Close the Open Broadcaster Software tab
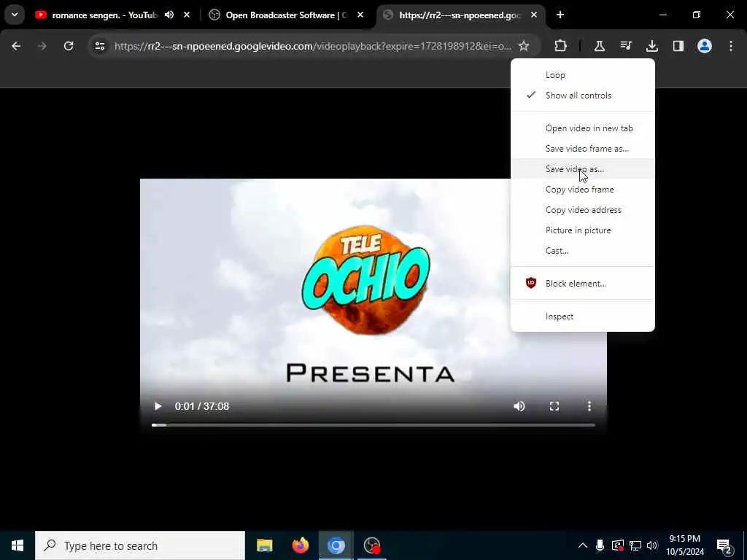Screen dimensions: 747x560 pos(360,15)
